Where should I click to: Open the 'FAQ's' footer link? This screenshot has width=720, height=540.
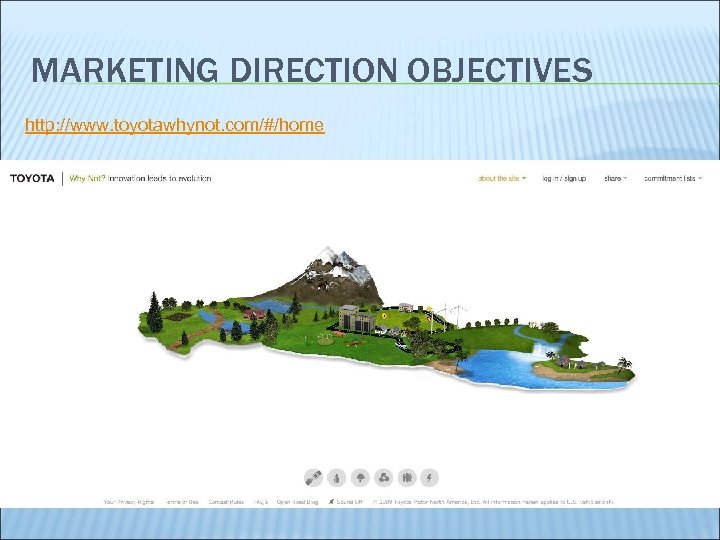coord(261,502)
